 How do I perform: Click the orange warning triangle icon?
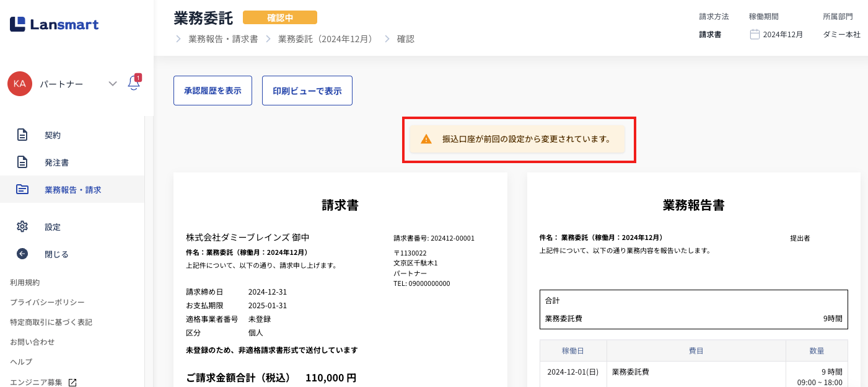[426, 140]
